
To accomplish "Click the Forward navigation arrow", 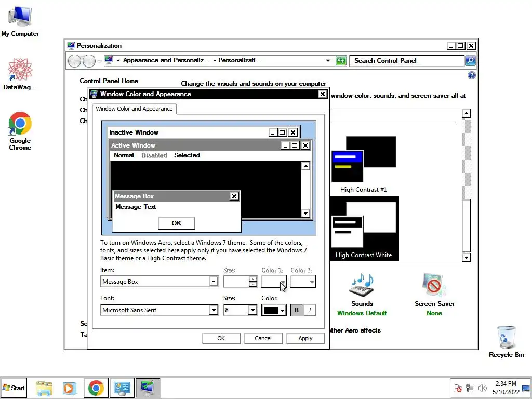I will (89, 61).
